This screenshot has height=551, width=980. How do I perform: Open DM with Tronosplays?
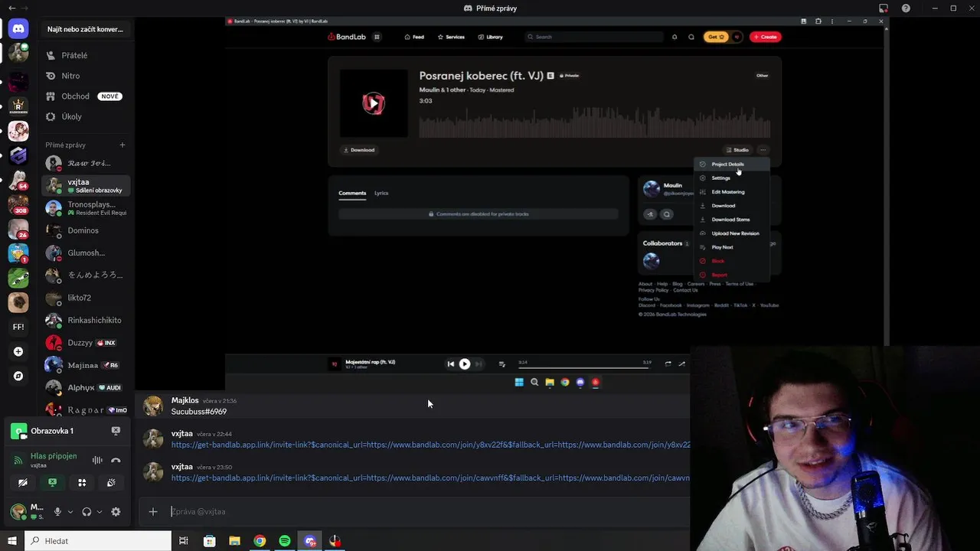pos(85,208)
